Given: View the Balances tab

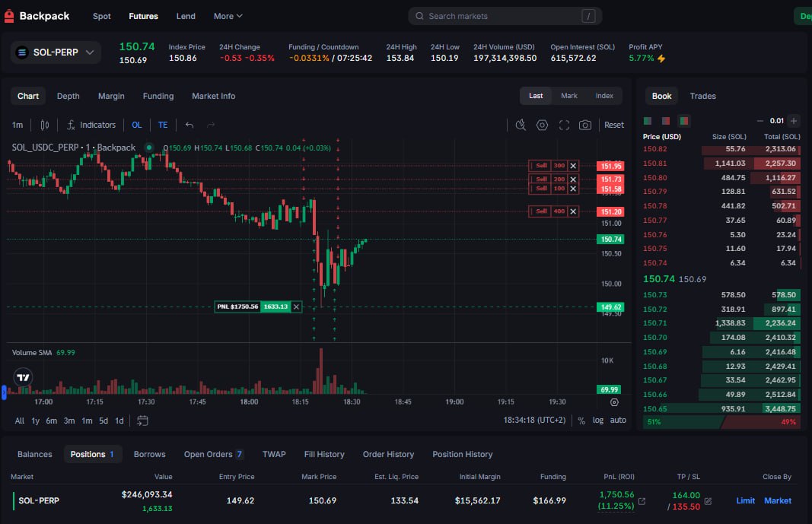Looking at the screenshot, I should [x=35, y=454].
